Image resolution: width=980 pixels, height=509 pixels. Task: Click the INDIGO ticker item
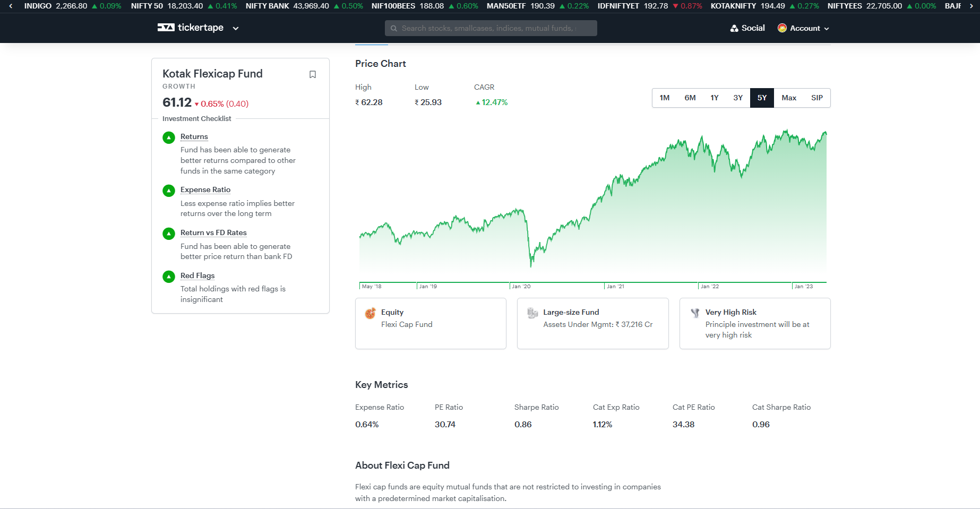(73, 6)
